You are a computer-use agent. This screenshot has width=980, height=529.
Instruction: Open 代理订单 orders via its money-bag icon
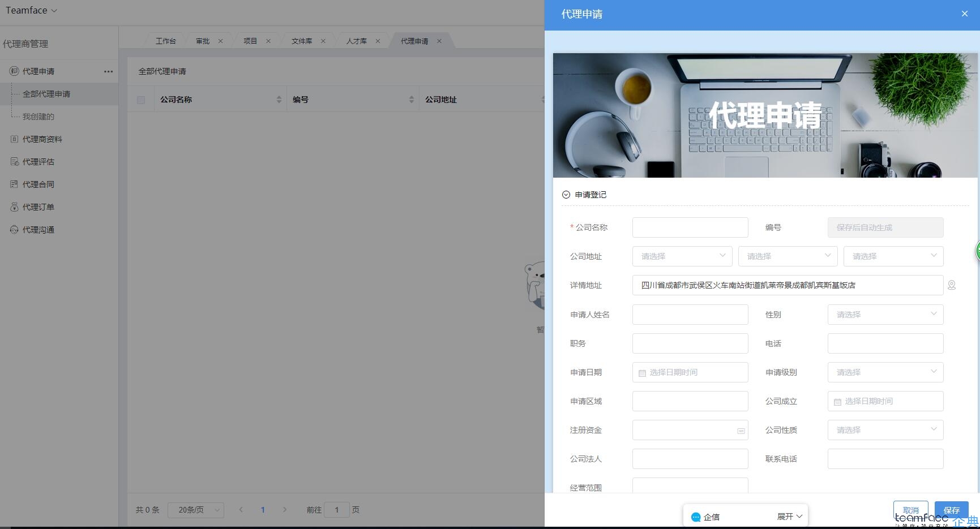pos(14,207)
